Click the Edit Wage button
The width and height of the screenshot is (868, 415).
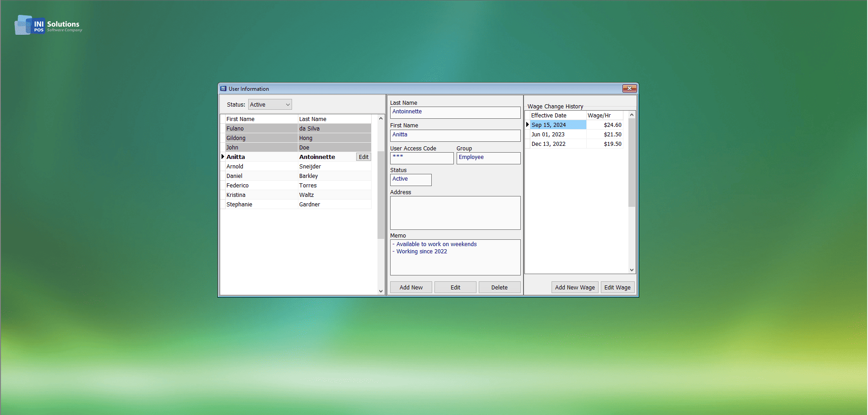pos(617,288)
